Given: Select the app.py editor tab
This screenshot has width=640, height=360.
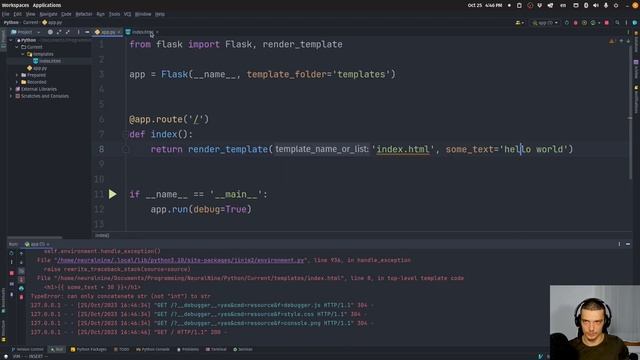Looking at the screenshot, I should [x=108, y=32].
